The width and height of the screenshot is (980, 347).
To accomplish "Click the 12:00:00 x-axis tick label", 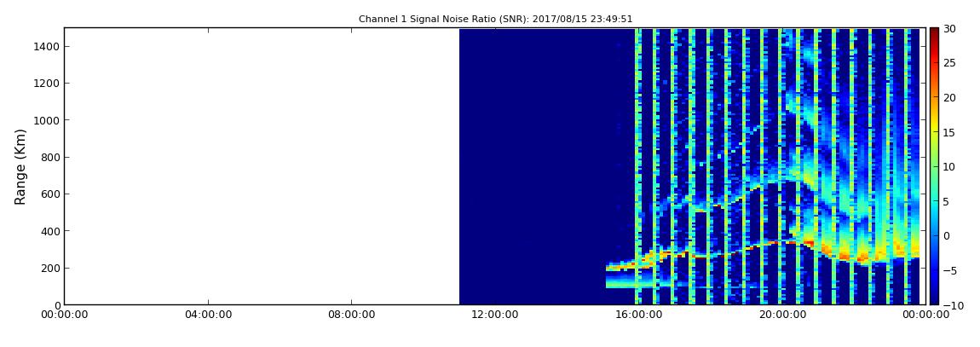I will [x=494, y=315].
